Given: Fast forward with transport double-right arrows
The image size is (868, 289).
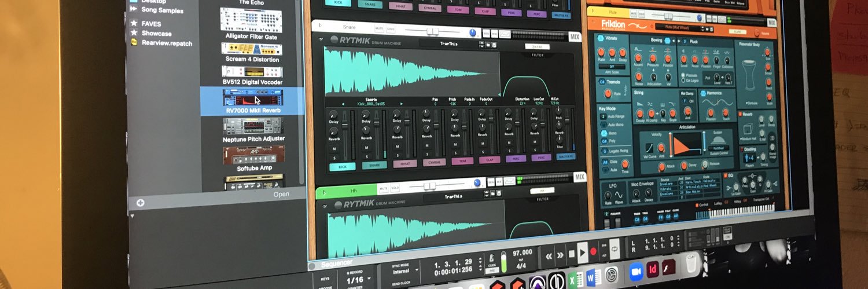Looking at the screenshot, I should pos(559,254).
